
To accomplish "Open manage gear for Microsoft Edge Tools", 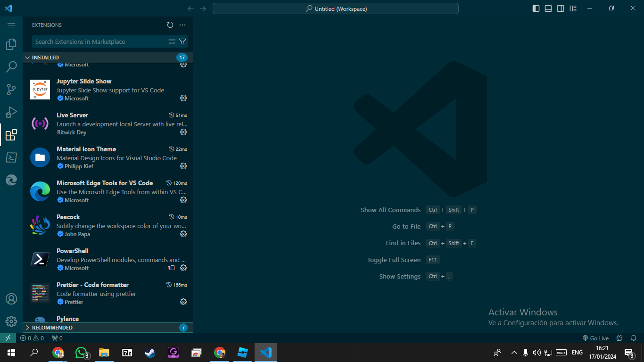I will point(183,200).
